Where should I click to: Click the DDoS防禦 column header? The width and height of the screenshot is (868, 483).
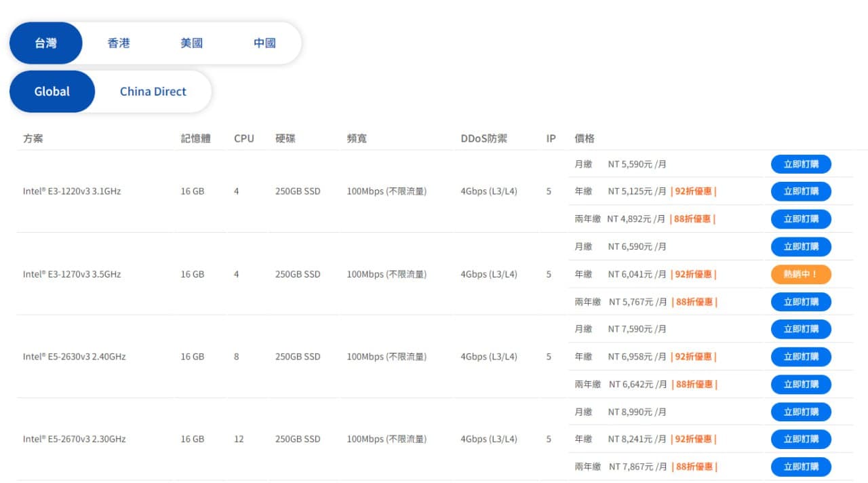tap(484, 138)
